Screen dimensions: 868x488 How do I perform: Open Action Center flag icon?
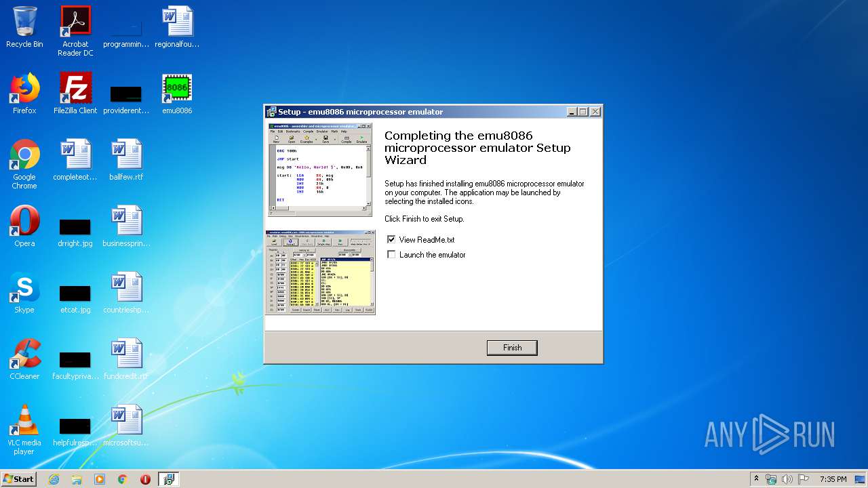tap(804, 479)
